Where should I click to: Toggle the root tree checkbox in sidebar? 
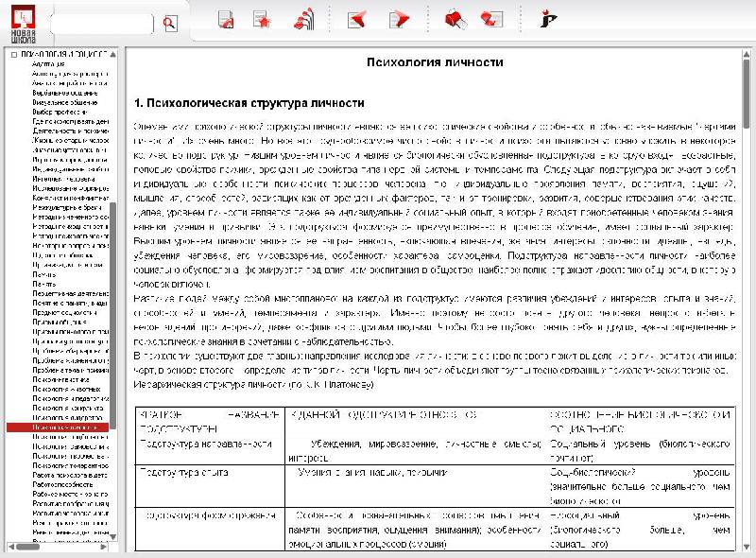pyautogui.click(x=14, y=55)
